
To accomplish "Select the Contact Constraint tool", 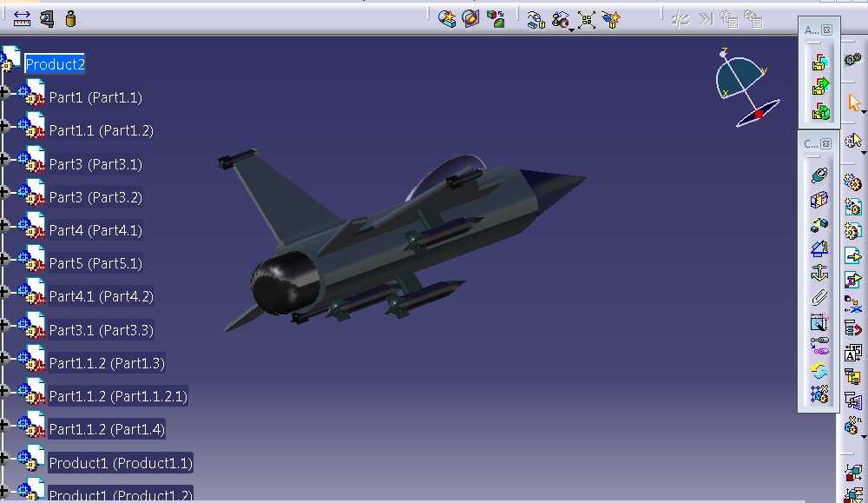I will click(819, 200).
